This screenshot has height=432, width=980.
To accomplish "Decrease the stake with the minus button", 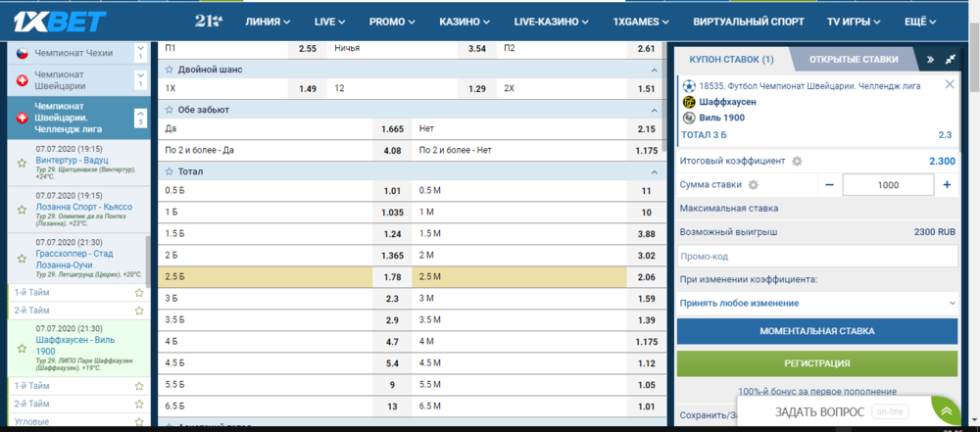I will [829, 184].
